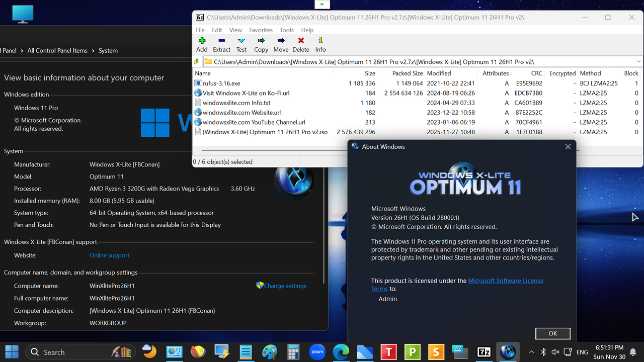Open Microsoft Edge from the taskbar

(341, 352)
